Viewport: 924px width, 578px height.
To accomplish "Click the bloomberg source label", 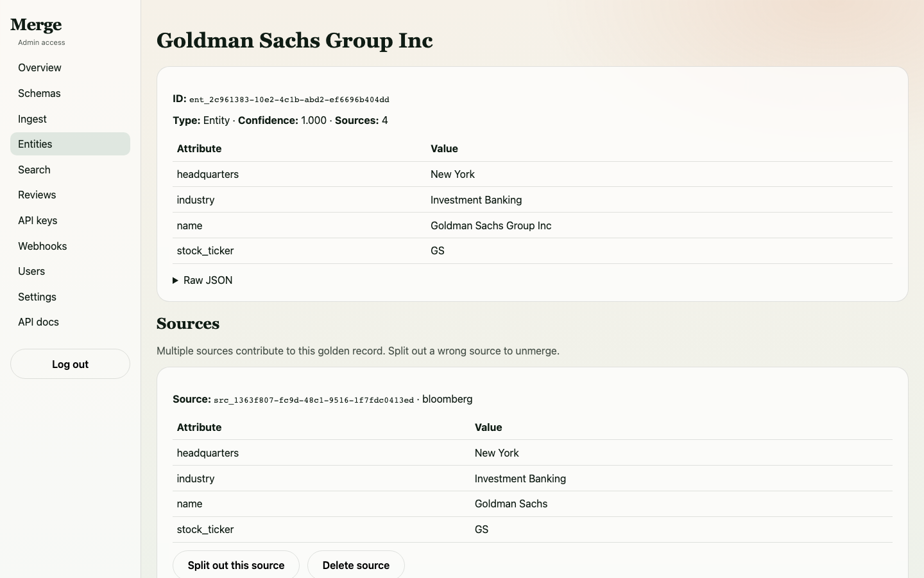I will click(x=447, y=399).
